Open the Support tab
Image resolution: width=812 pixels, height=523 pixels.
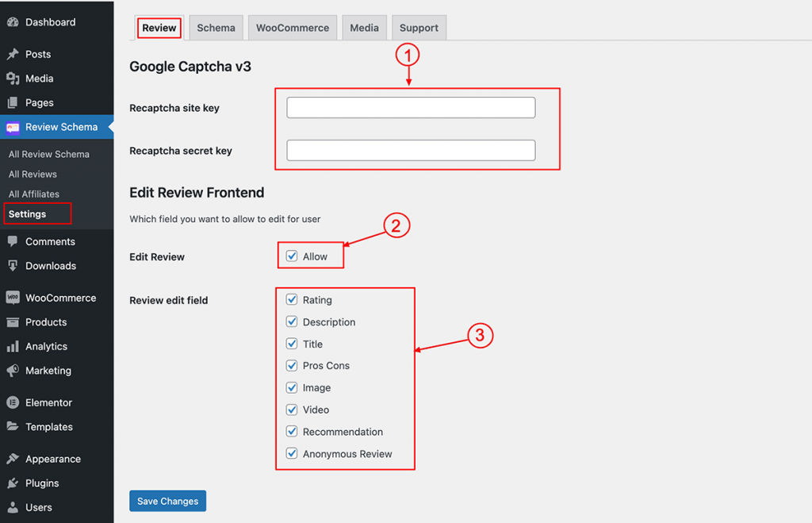click(419, 28)
